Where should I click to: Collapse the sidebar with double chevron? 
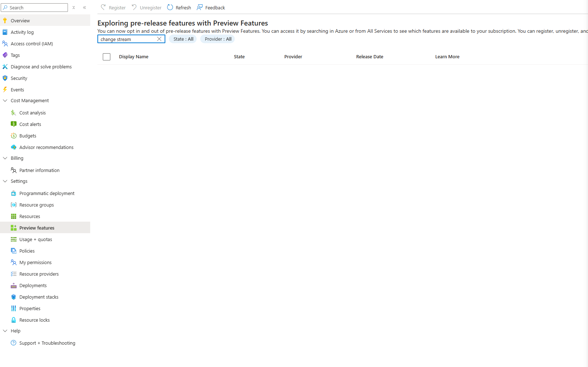(x=84, y=8)
